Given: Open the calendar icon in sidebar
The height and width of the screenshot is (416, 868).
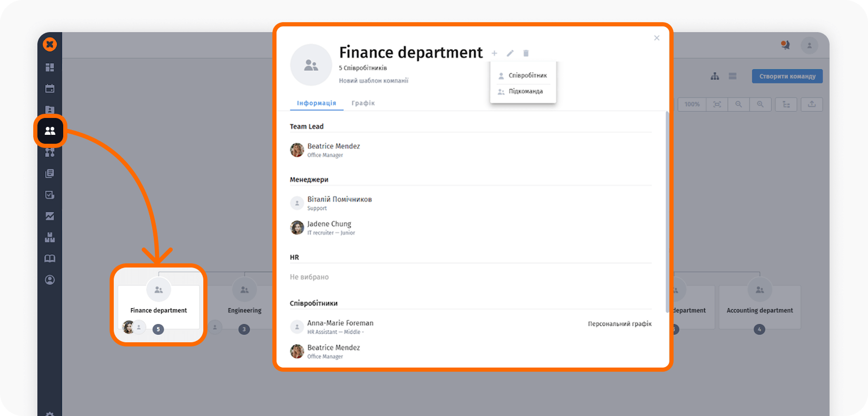Looking at the screenshot, I should tap(50, 88).
